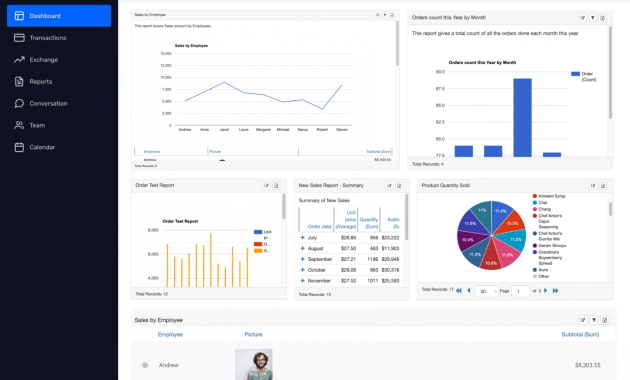Sort by Subtotal (Sum) column header link
Viewport: 630px width, 380px height.
(x=580, y=334)
